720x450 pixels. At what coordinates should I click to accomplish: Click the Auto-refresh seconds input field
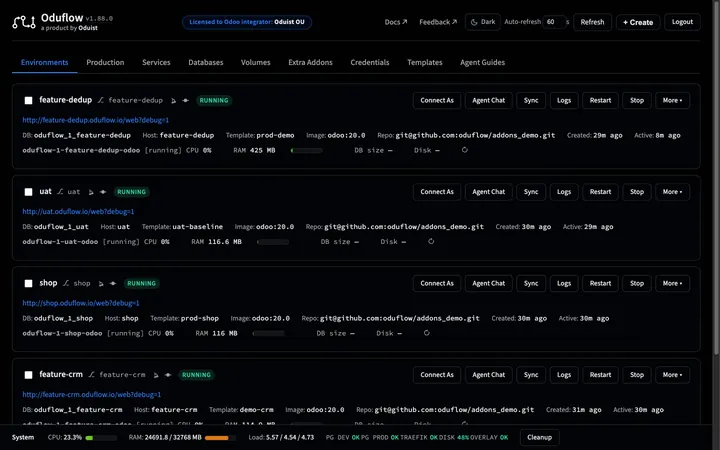(x=554, y=22)
